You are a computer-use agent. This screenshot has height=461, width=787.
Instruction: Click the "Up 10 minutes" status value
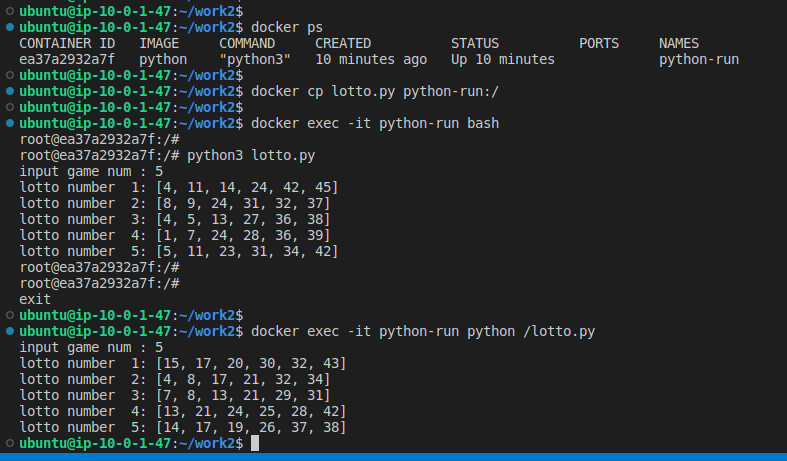click(502, 59)
